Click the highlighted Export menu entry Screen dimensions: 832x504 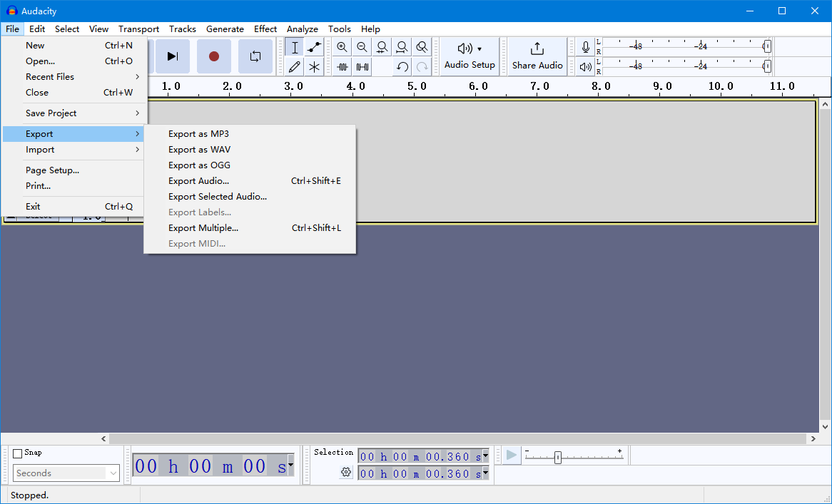[x=73, y=134]
